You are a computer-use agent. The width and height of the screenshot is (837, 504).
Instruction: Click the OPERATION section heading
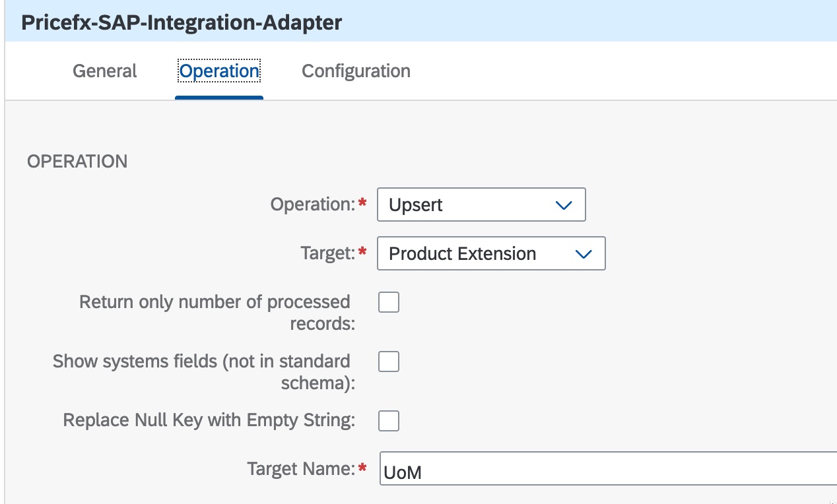(77, 162)
